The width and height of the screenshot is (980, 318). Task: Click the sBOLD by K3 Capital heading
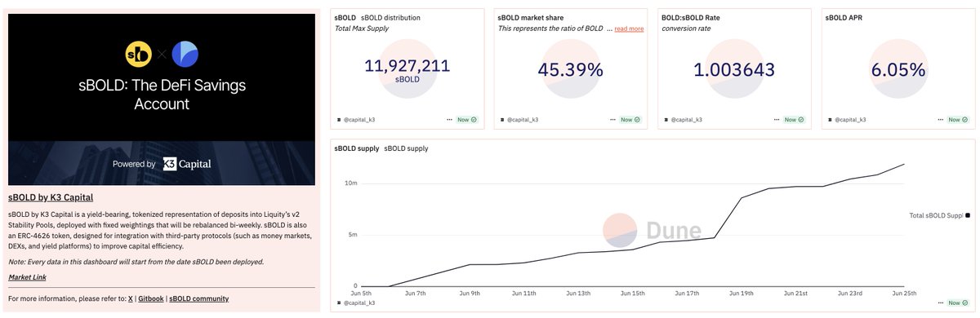(x=51, y=197)
